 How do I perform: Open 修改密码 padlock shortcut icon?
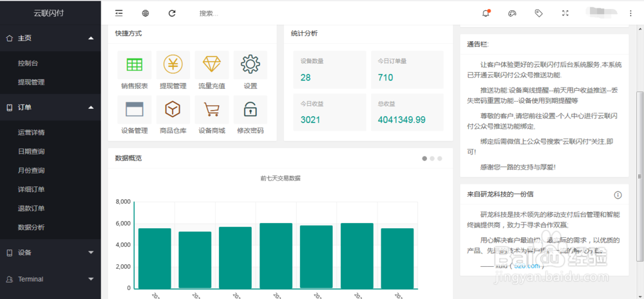[250, 110]
